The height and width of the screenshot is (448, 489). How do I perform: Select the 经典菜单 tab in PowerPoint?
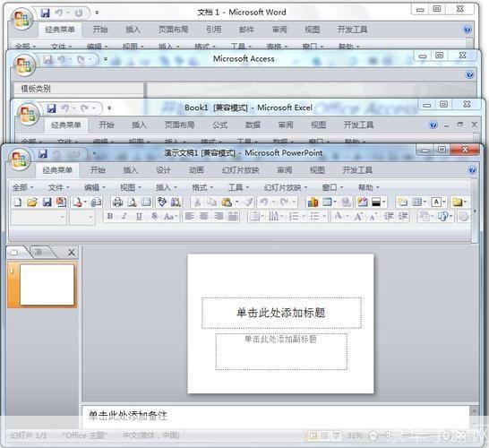(x=57, y=170)
